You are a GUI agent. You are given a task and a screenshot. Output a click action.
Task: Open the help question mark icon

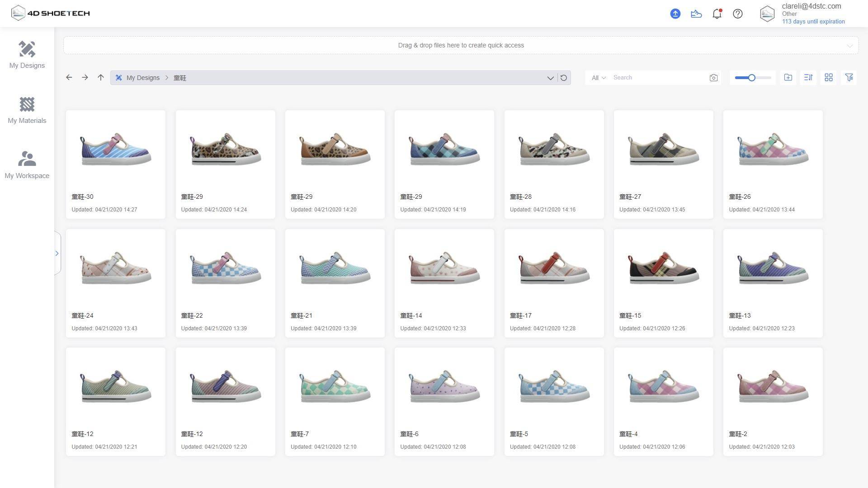(x=737, y=14)
